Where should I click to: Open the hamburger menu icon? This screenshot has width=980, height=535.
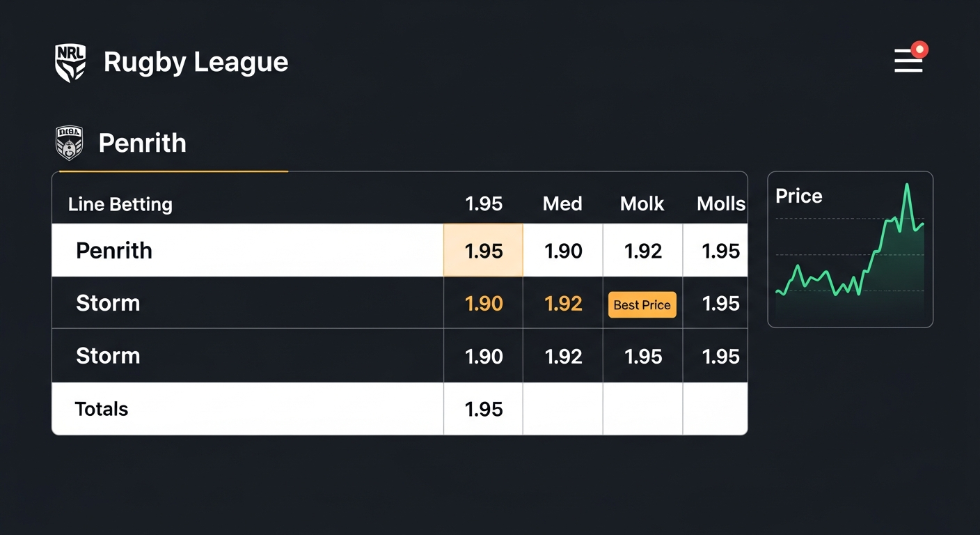click(x=908, y=61)
